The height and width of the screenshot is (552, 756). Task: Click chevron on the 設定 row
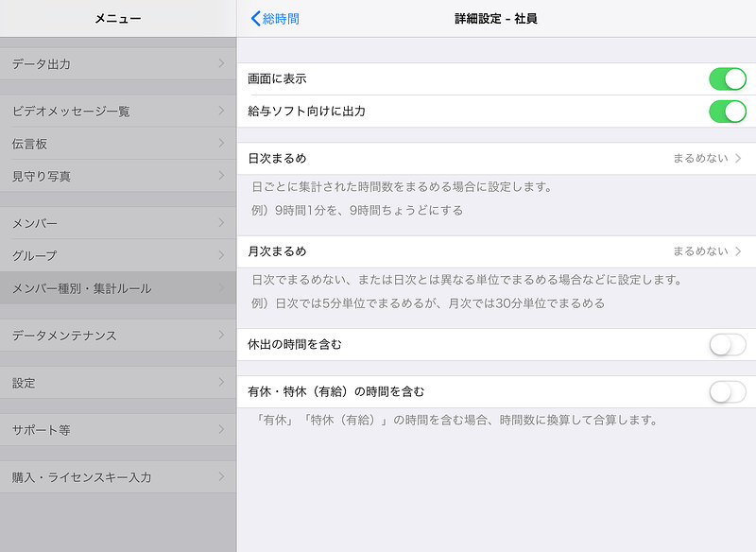[x=221, y=383]
